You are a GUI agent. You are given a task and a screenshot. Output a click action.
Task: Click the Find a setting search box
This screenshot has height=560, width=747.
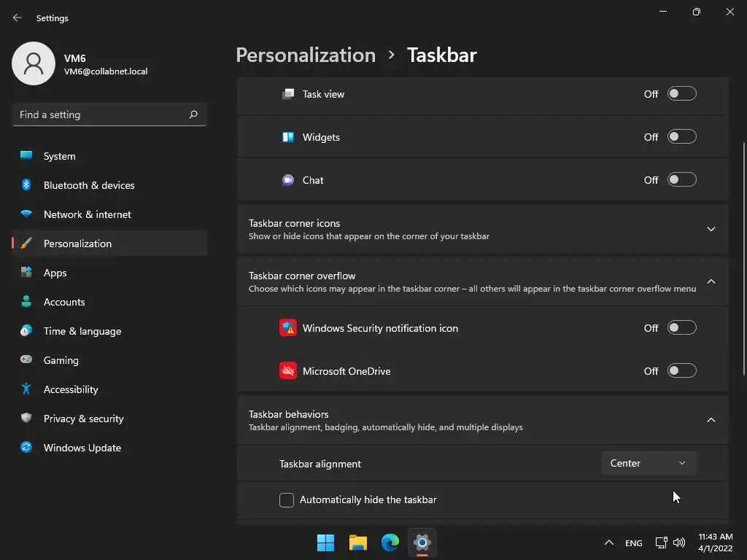click(101, 114)
